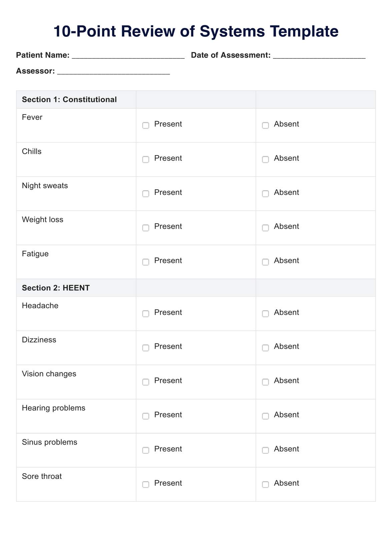
Task: Mark Fatigue as Absent
Action: coord(265,262)
